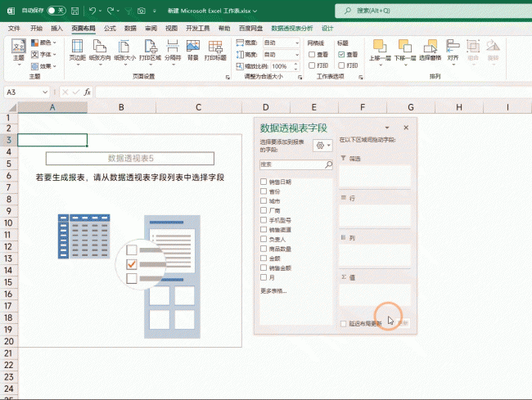Open the field pane task options arrow
The image size is (532, 400).
point(387,128)
